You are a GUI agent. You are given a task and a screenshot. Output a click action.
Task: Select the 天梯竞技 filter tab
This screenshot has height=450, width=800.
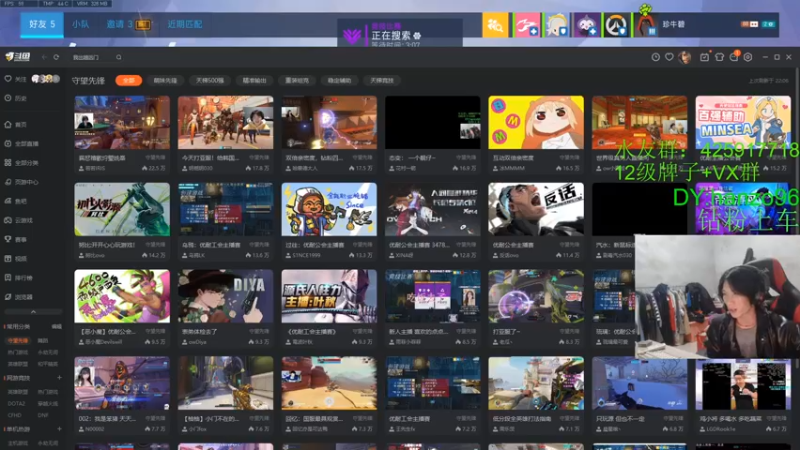[x=382, y=81]
